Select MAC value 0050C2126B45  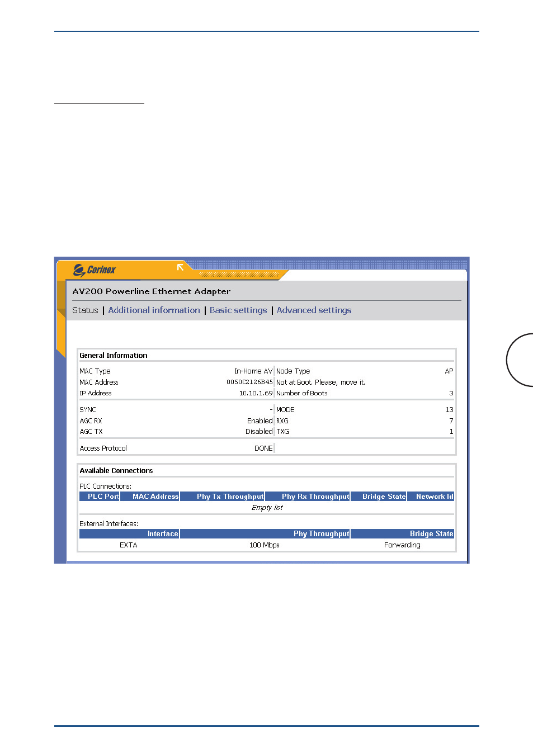249,382
